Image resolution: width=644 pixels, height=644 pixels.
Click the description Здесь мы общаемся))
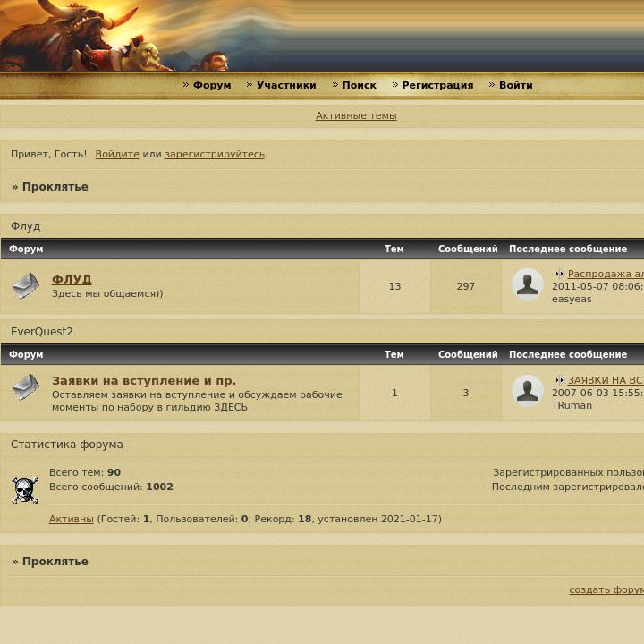107,293
